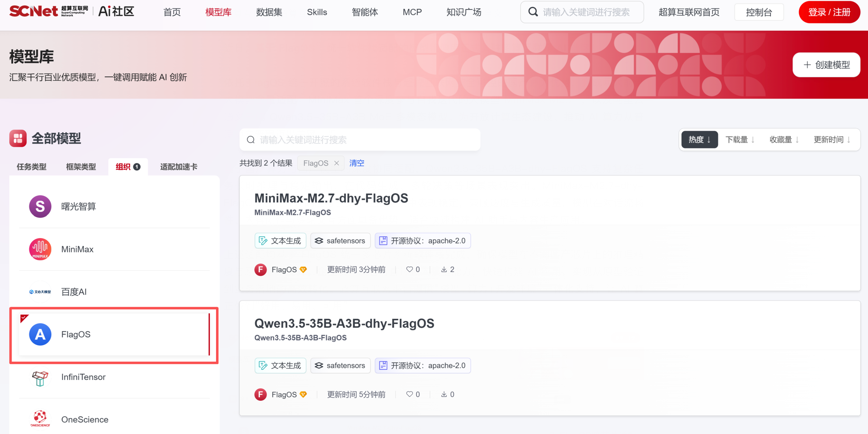
Task: Focus the model keyword search field
Action: tap(360, 140)
